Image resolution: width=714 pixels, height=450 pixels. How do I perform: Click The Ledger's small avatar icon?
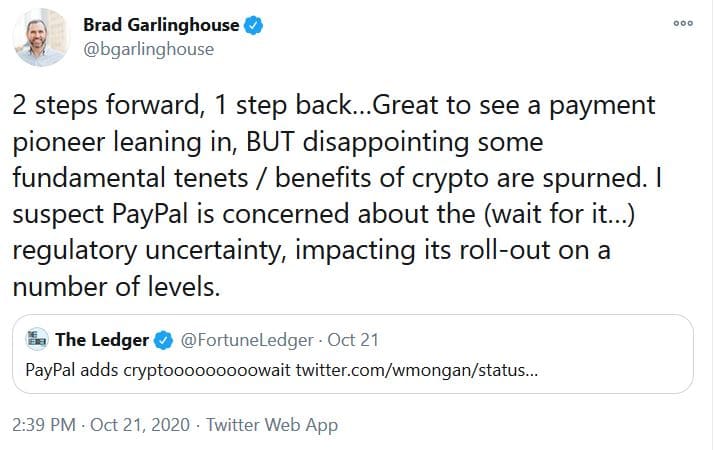click(x=39, y=340)
